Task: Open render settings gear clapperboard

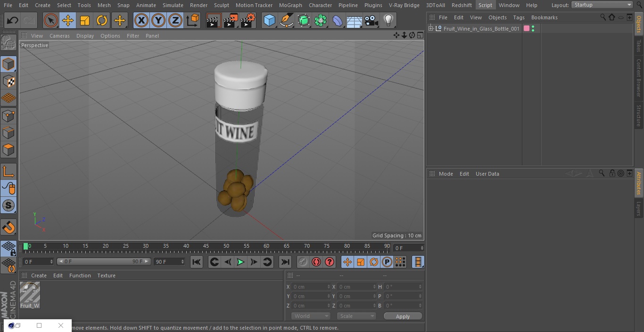Action: tap(248, 20)
